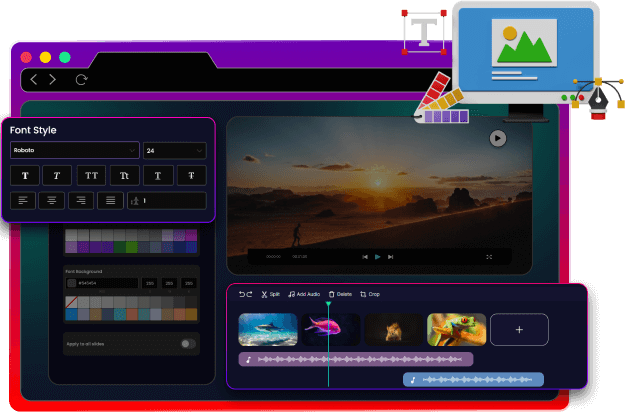Select the Crop tool
The width and height of the screenshot is (626, 412).
coord(369,294)
